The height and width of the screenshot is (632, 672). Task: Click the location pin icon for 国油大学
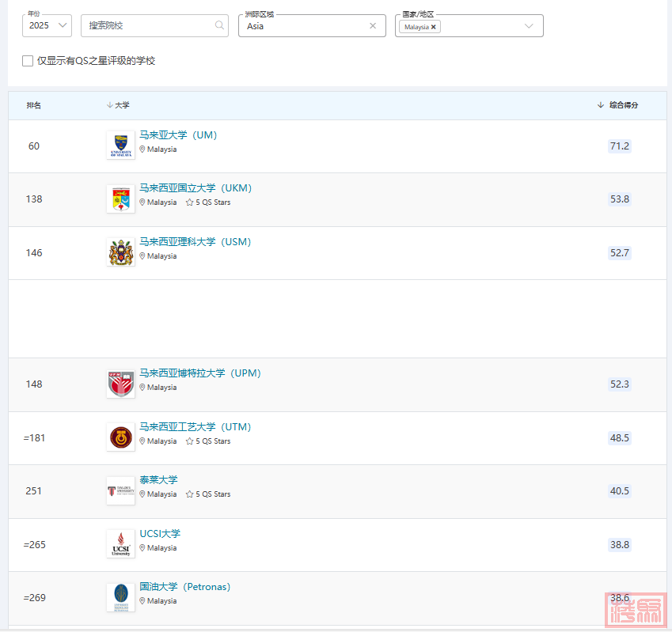[142, 601]
